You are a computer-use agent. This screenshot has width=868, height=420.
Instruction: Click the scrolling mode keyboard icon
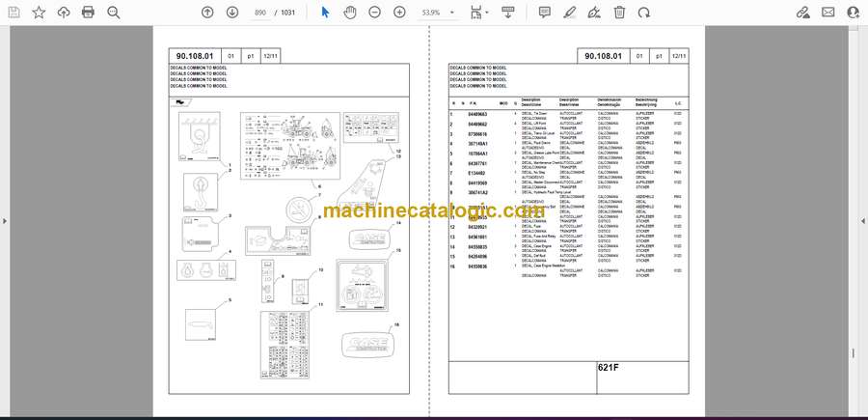508,13
